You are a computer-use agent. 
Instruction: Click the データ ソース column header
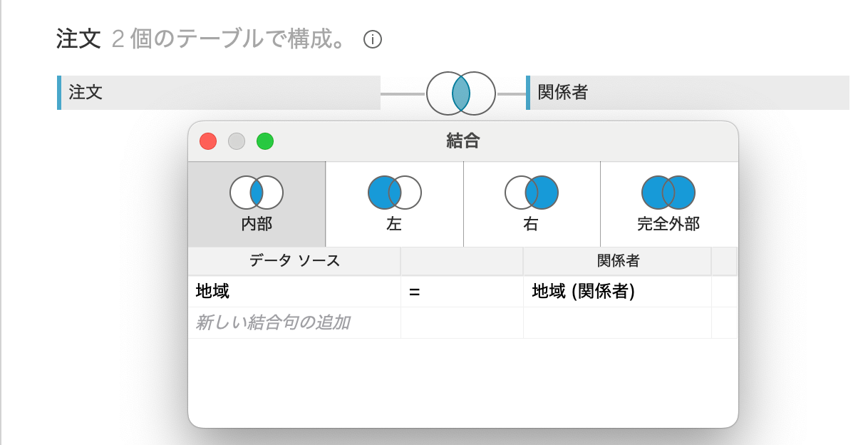(294, 261)
